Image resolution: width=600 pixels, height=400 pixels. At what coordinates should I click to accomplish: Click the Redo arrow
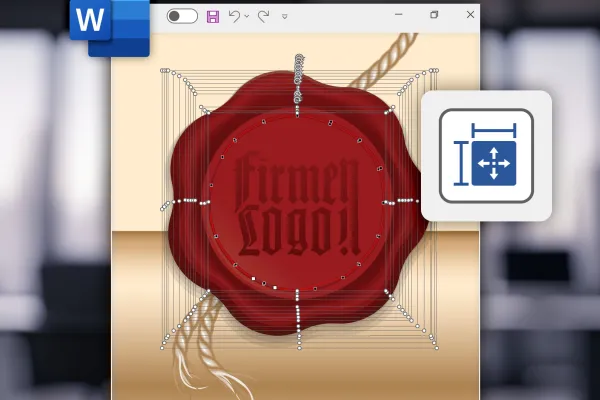263,16
